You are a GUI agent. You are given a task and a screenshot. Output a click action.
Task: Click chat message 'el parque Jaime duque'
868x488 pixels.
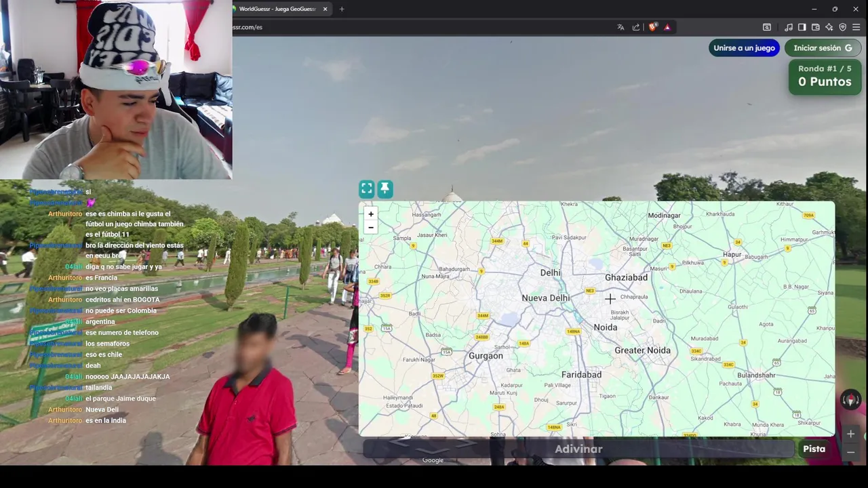tap(121, 399)
